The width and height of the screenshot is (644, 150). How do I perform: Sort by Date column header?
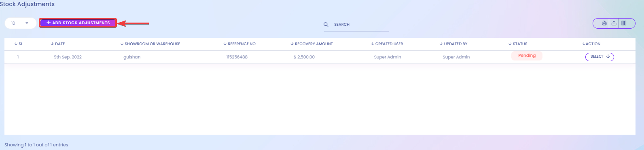coord(58,44)
